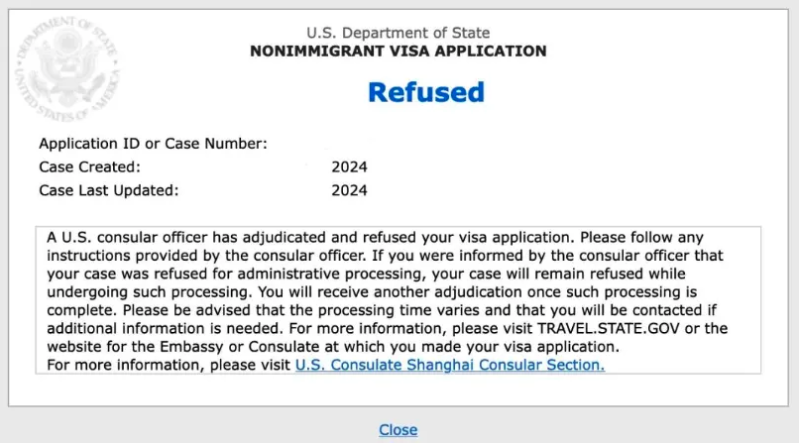
Task: Click the Case Created label
Action: coord(90,167)
